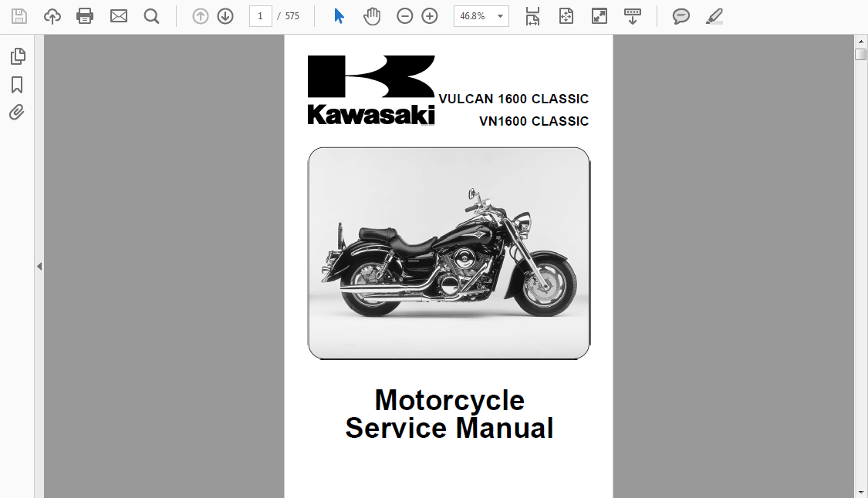Open the Comment tool
Screen dimensions: 868x498
pos(681,15)
